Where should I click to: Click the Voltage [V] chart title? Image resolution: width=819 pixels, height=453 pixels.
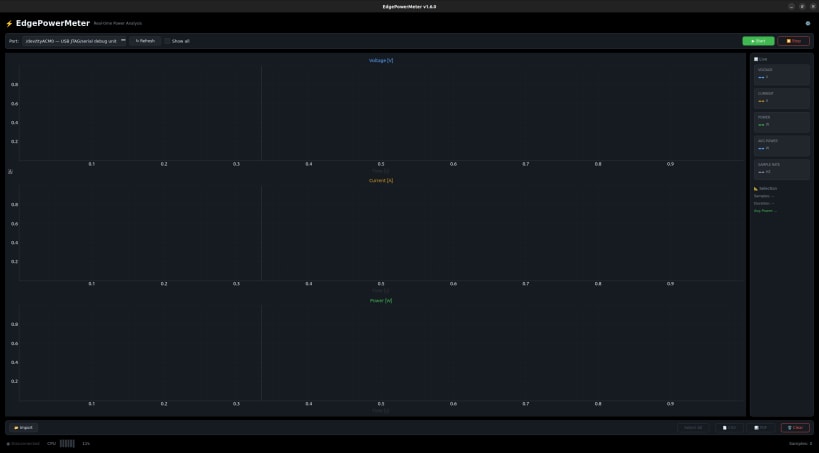click(x=381, y=61)
